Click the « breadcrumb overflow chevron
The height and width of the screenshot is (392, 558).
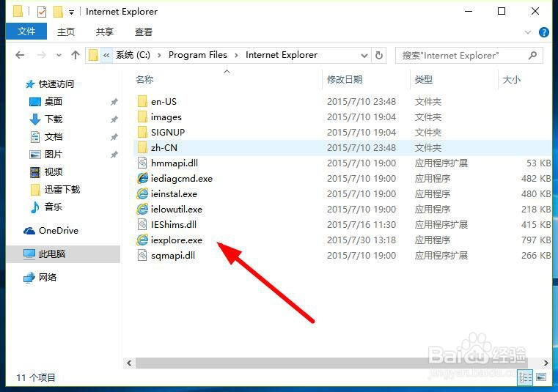[106, 55]
